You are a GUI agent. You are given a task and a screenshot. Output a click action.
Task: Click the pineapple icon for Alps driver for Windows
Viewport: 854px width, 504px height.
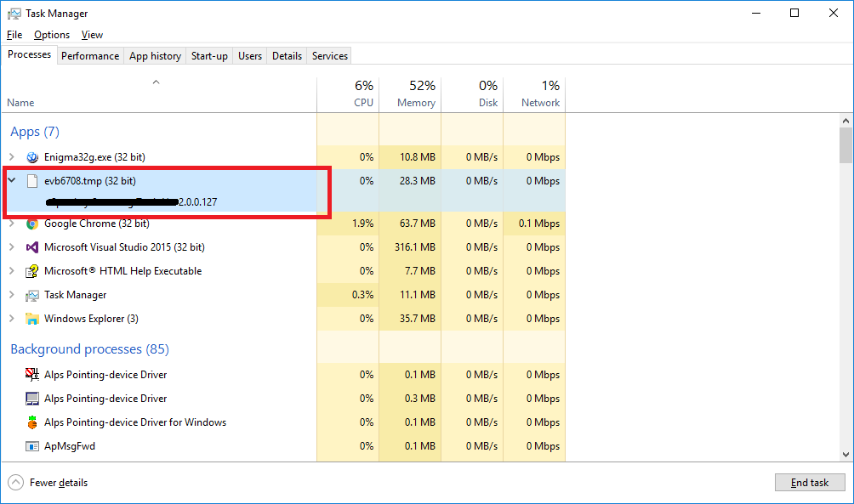point(32,422)
